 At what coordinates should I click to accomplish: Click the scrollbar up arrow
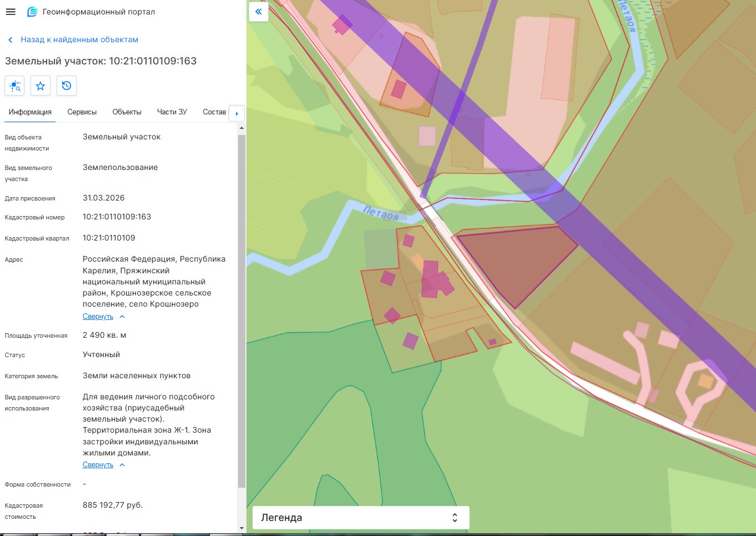pos(241,128)
